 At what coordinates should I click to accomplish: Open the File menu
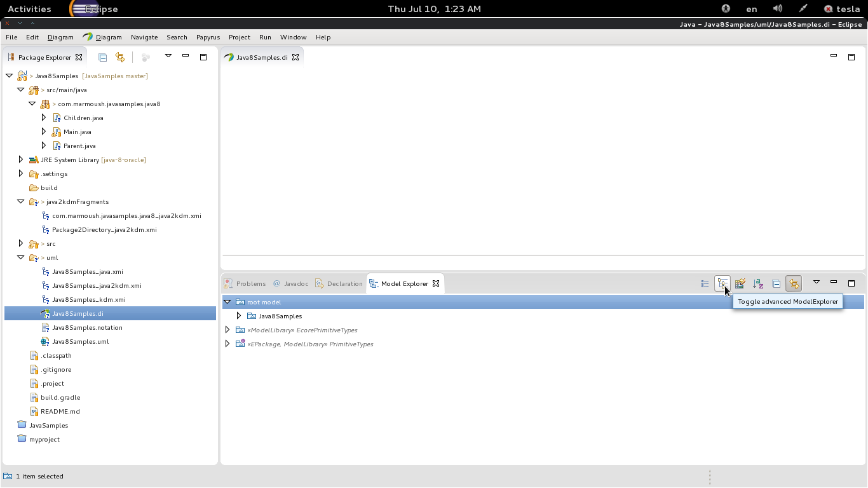[11, 37]
